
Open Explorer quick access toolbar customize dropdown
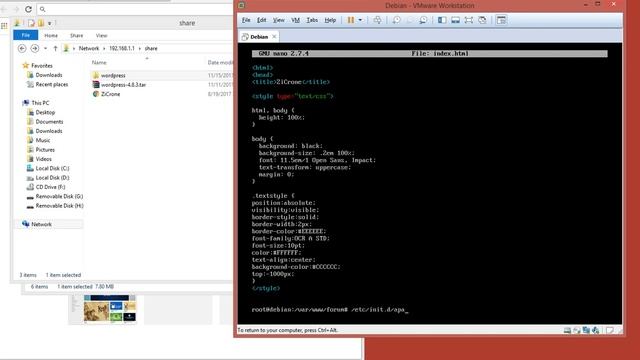(49, 23)
